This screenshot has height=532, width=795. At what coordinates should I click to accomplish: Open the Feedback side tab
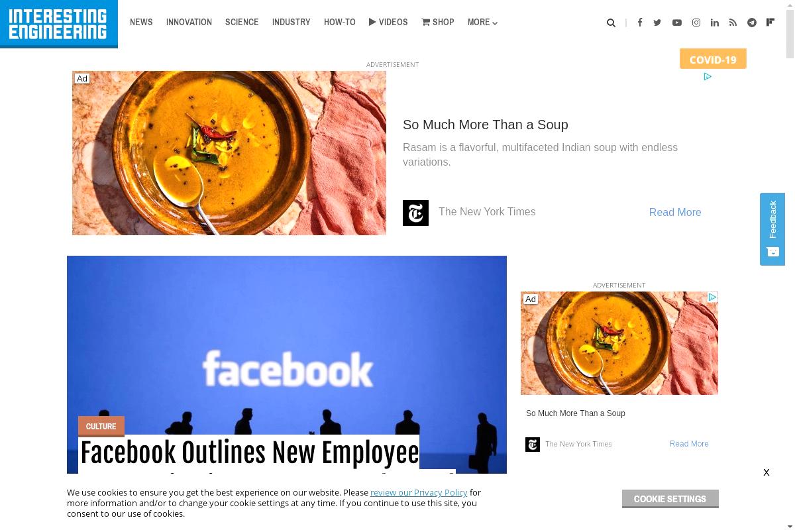click(x=772, y=229)
